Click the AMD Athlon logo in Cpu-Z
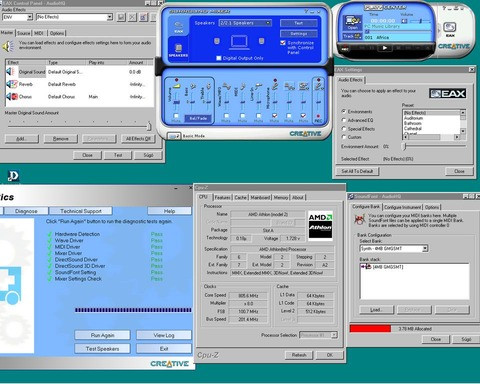 point(320,226)
